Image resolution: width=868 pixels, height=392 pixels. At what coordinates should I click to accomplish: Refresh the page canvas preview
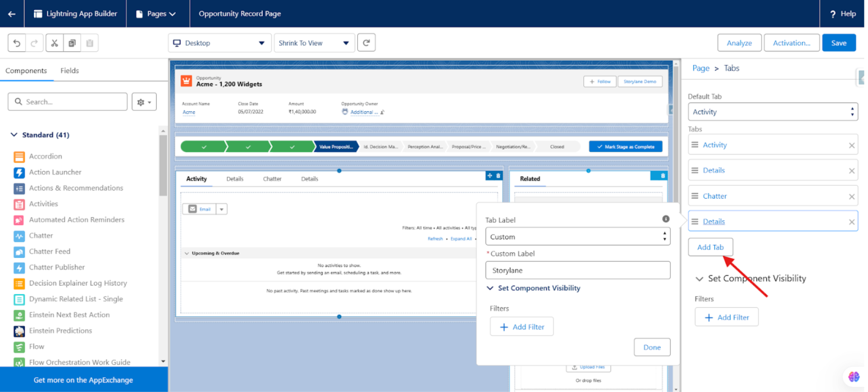[x=366, y=43]
